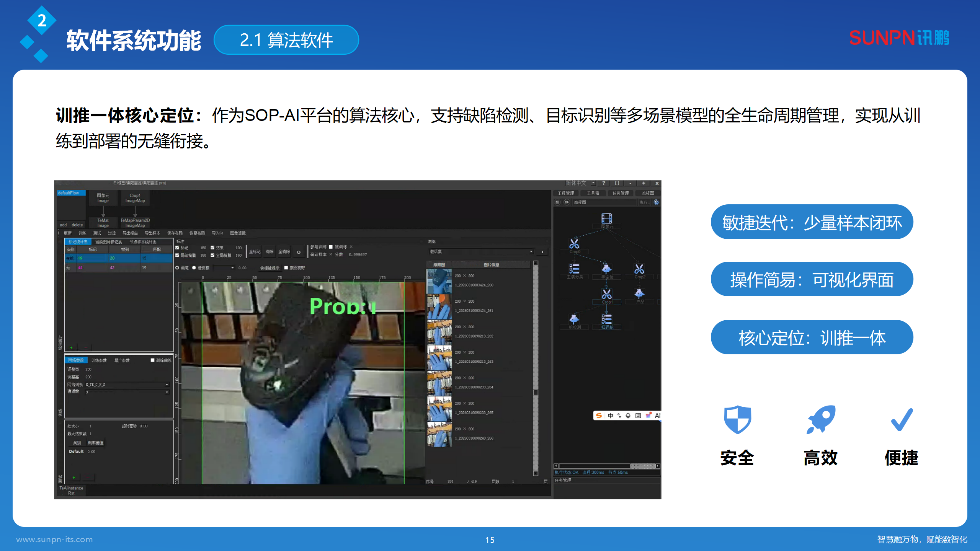Select the 橡皮檫 eraser radio button
980x551 pixels.
click(x=194, y=268)
